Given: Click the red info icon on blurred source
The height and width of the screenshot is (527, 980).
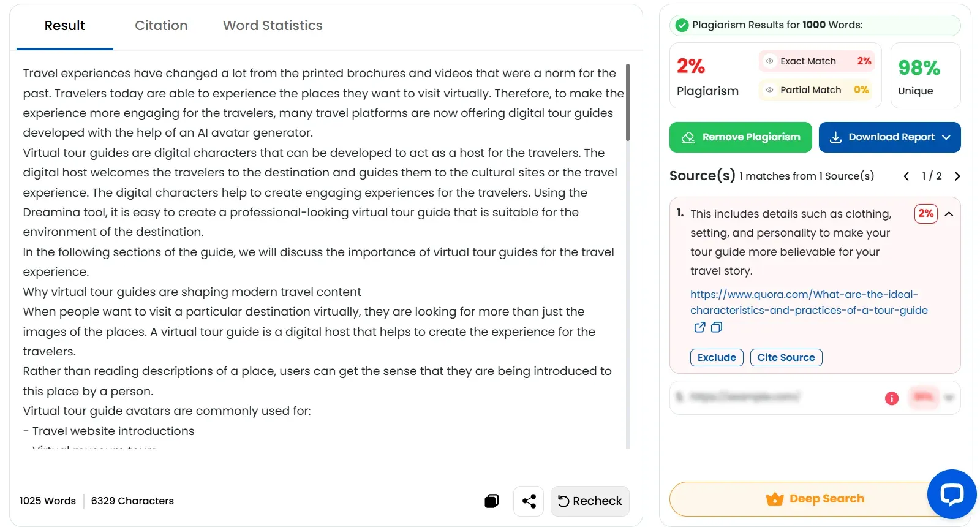Looking at the screenshot, I should coord(892,398).
